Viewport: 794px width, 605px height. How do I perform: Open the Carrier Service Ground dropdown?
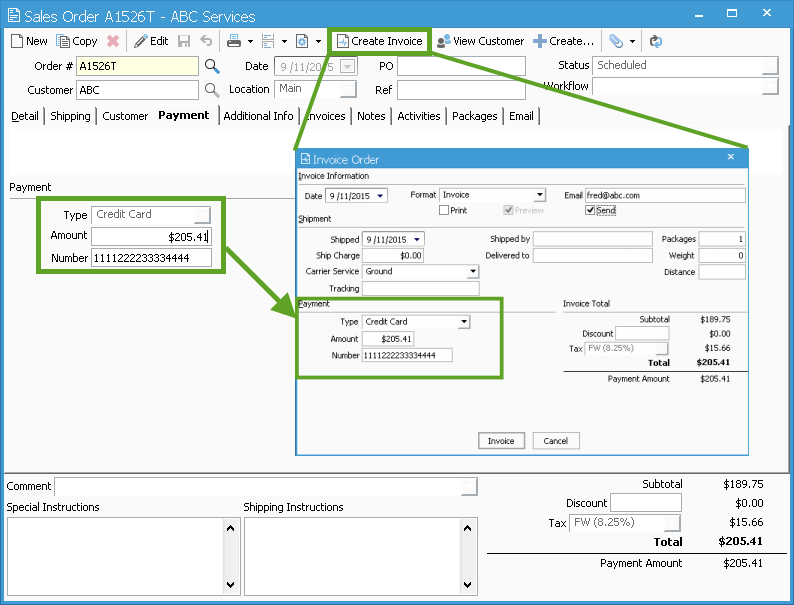[x=472, y=271]
